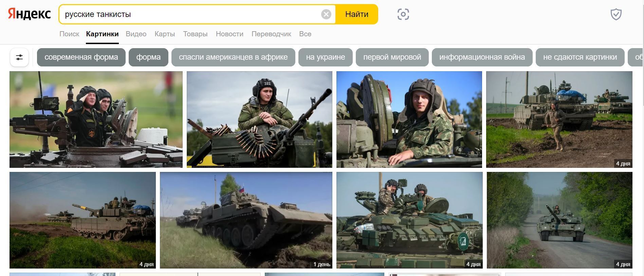Clear the search query with the X icon
Screen dimensions: 644x276
point(326,14)
